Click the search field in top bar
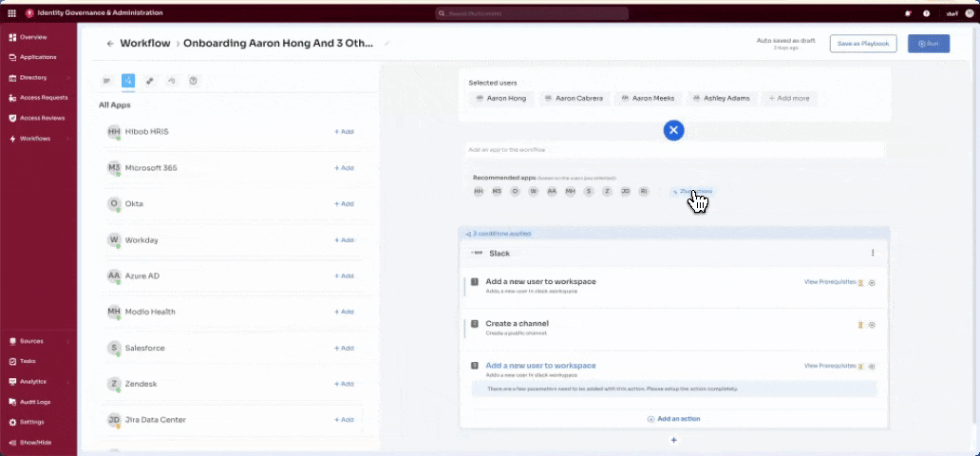980x456 pixels. (x=532, y=13)
